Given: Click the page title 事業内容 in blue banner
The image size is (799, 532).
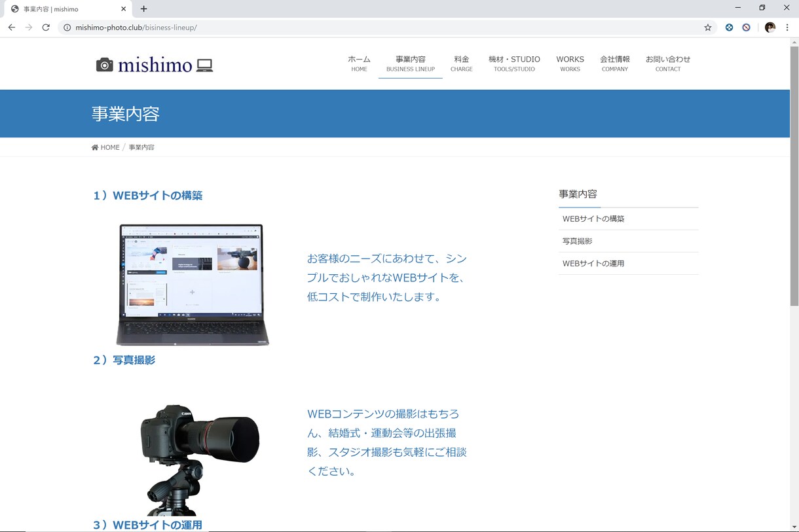Looking at the screenshot, I should [126, 114].
